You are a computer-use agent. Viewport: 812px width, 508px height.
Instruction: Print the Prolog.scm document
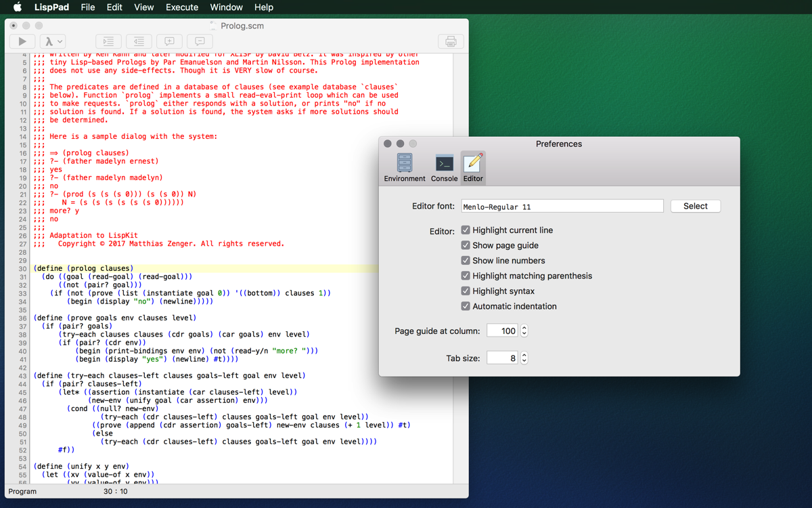pos(451,41)
